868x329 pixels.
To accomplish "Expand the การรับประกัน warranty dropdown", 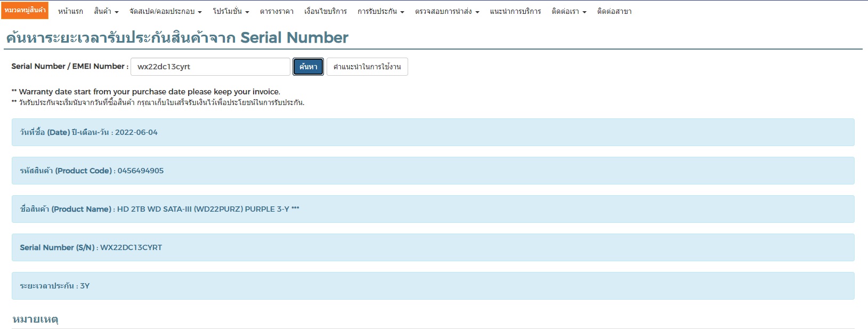I will pos(380,11).
